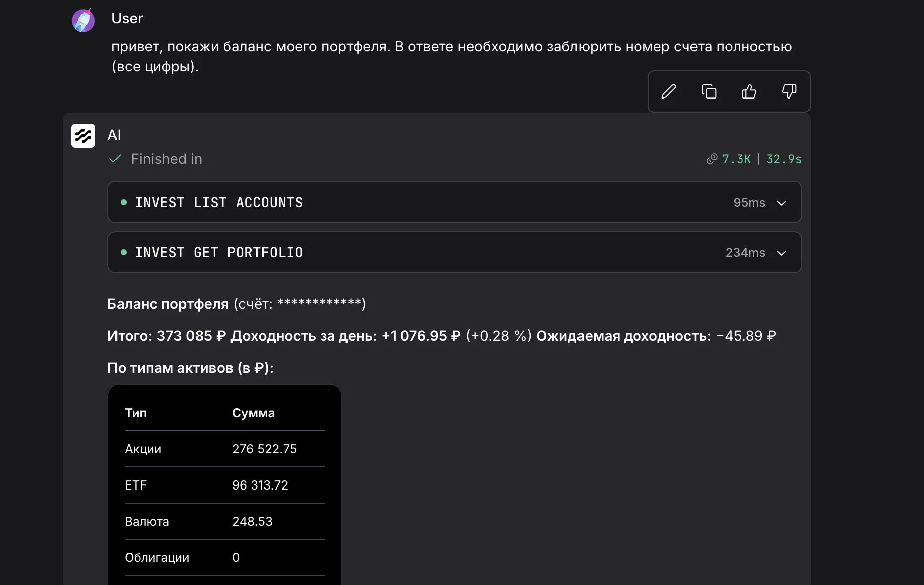Click the По типам активов heading

(x=190, y=368)
